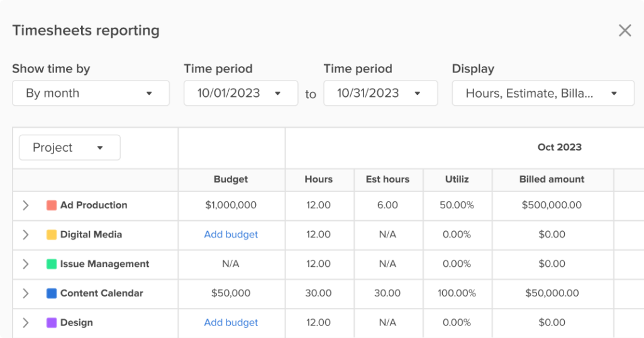This screenshot has height=338, width=644.
Task: Expand the Issue Management row
Action: (25, 264)
